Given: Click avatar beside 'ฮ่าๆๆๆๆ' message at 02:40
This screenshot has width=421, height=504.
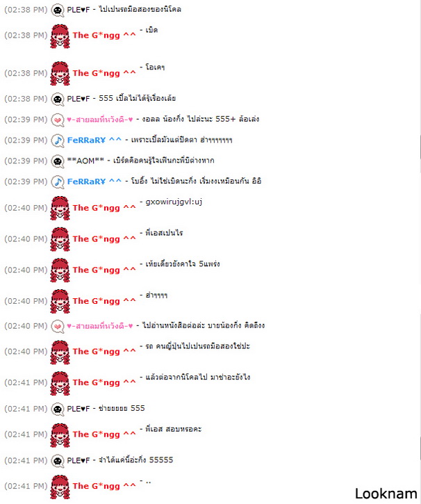Looking at the screenshot, I should tap(60, 301).
